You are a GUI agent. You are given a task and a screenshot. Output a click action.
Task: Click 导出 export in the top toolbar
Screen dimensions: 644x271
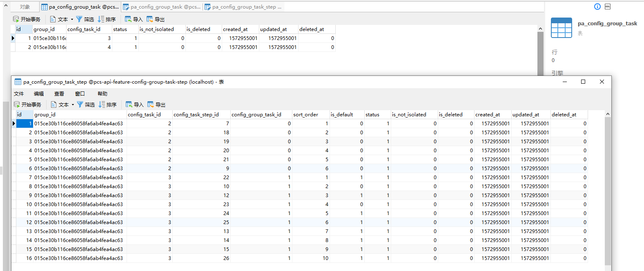pos(156,19)
